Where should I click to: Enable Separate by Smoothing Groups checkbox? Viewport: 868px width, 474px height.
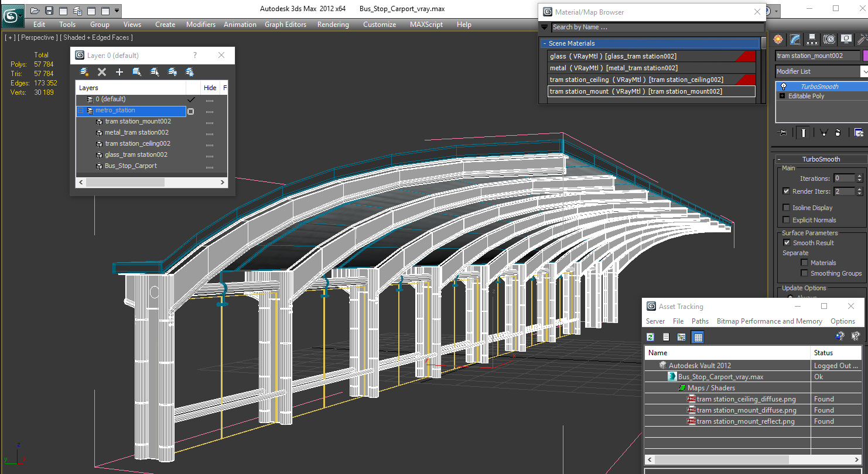click(804, 273)
